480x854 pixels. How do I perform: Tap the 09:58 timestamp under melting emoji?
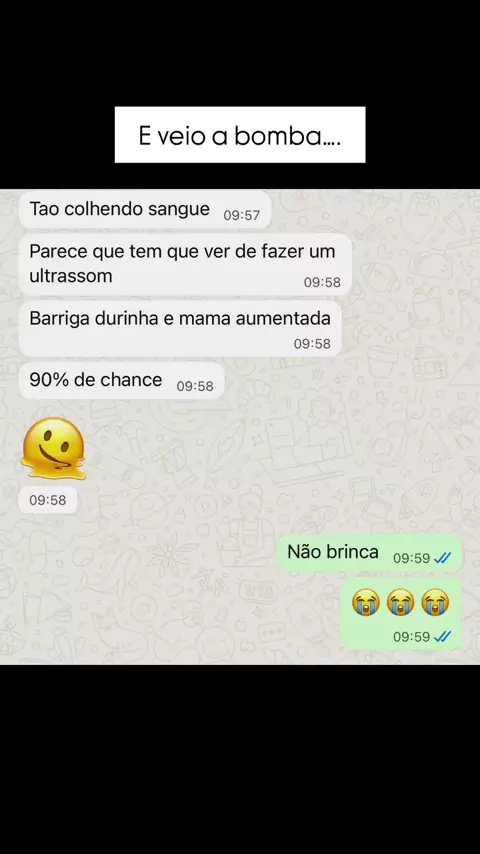tap(47, 500)
